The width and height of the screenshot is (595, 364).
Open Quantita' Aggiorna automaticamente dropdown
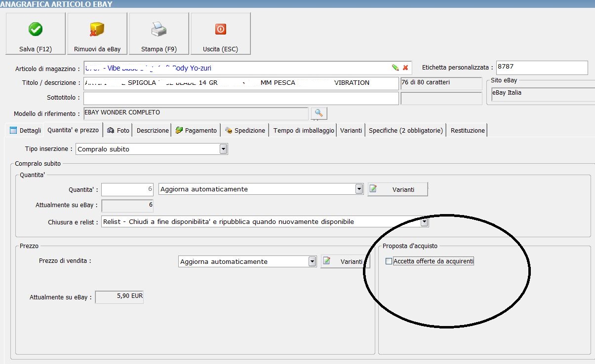coord(359,189)
